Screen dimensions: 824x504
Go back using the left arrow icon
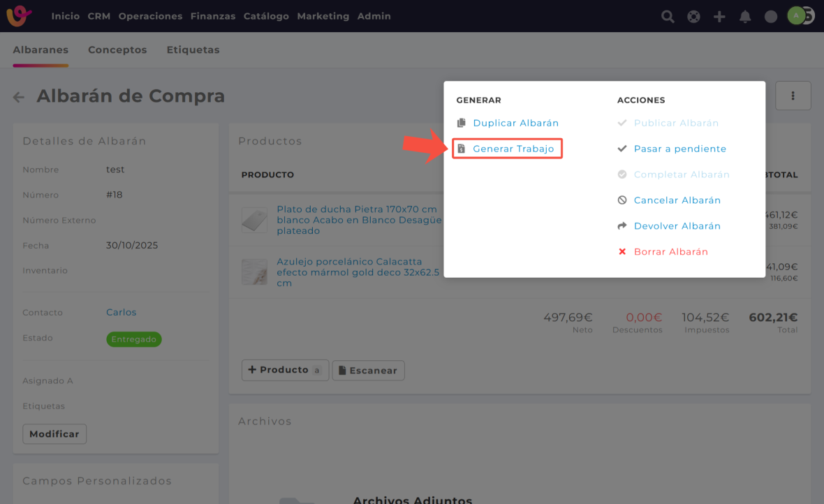19,98
